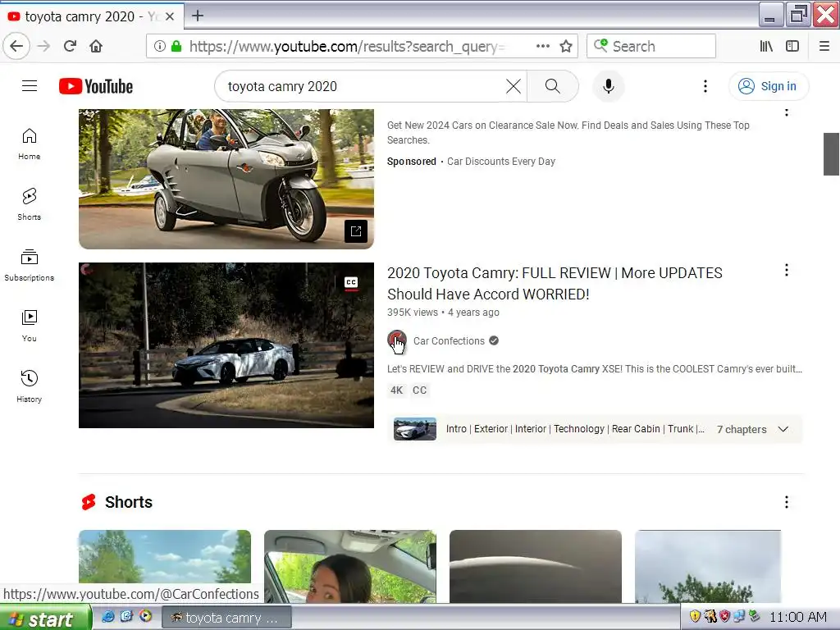Show site information icon in address bar
Screen dimensions: 840x630
(x=160, y=46)
